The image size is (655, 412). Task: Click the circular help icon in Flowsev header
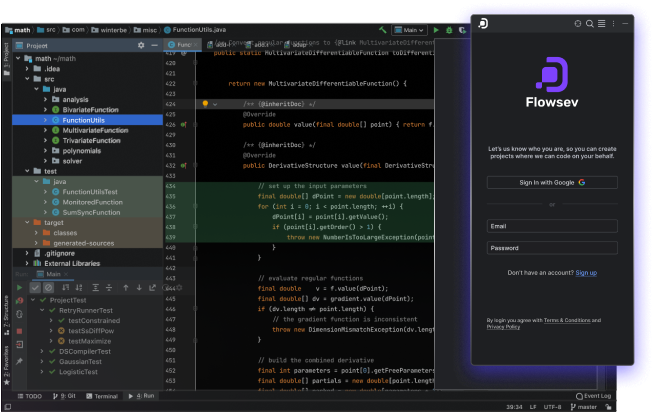[x=578, y=23]
